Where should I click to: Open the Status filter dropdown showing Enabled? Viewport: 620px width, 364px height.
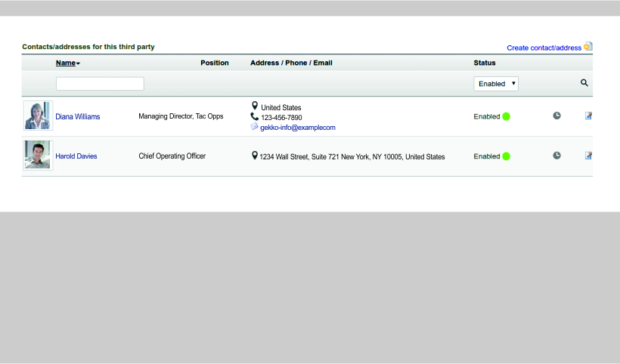point(496,84)
